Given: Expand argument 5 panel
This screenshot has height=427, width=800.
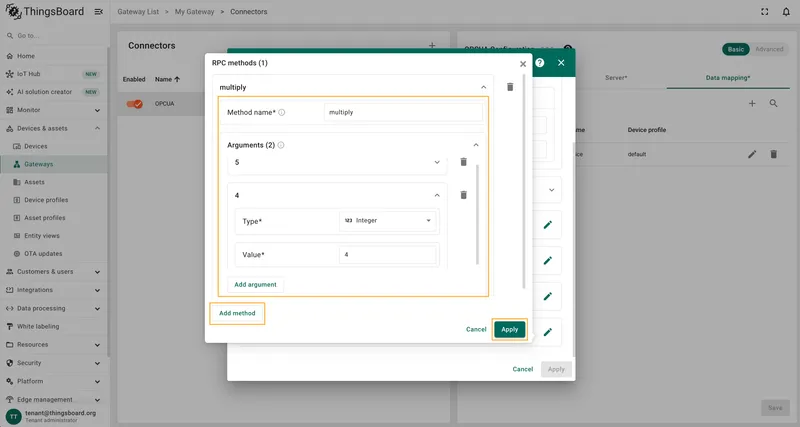Looking at the screenshot, I should pos(437,162).
